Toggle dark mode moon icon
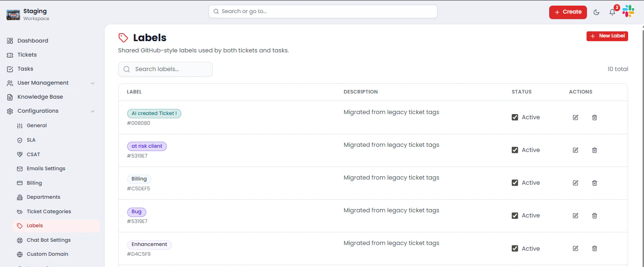Image resolution: width=644 pixels, height=267 pixels. pos(596,12)
